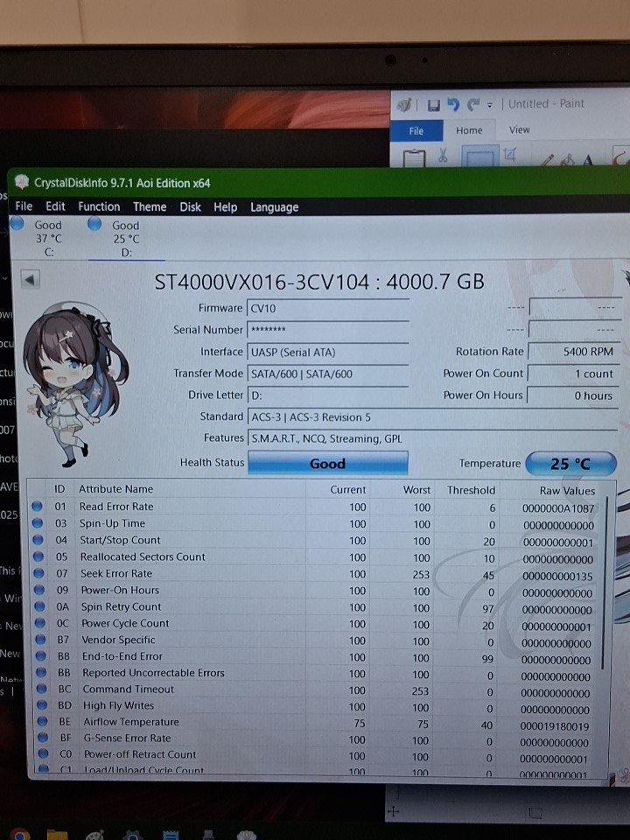Click the Redo arrow in Paint
The image size is (630, 840).
(473, 105)
